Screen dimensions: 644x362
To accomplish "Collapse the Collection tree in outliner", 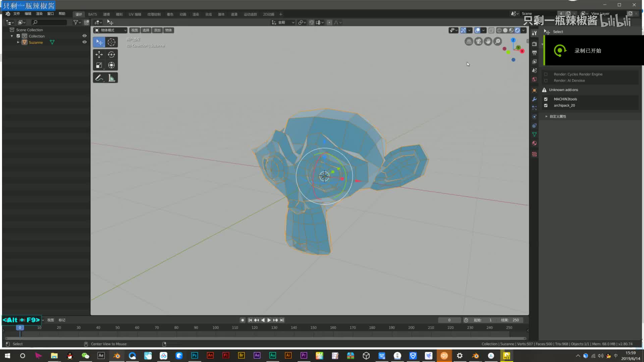I will click(x=12, y=36).
